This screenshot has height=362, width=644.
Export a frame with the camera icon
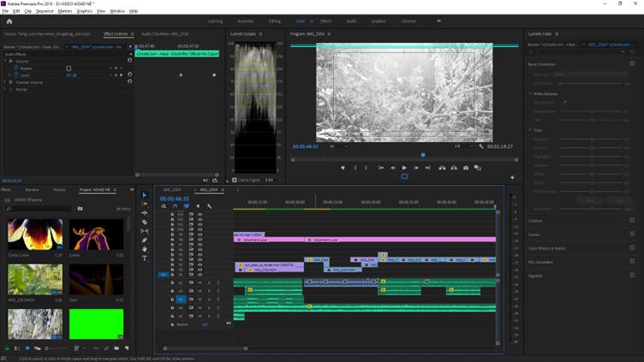click(x=466, y=168)
